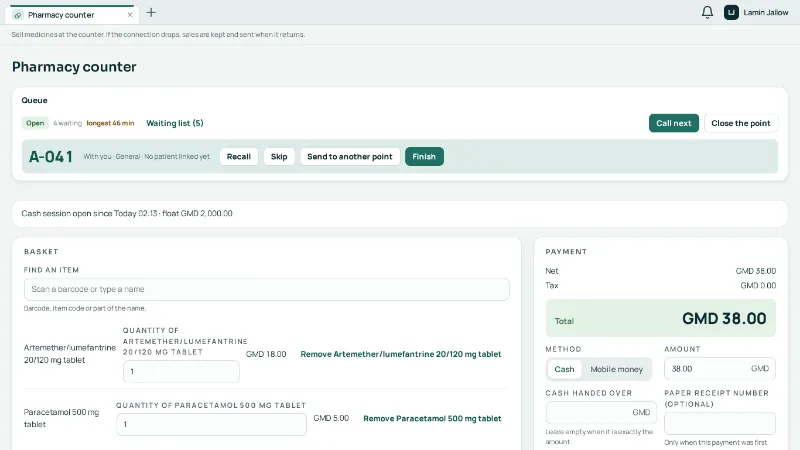
Task: Open the Waiting list (5) link
Action: [174, 123]
